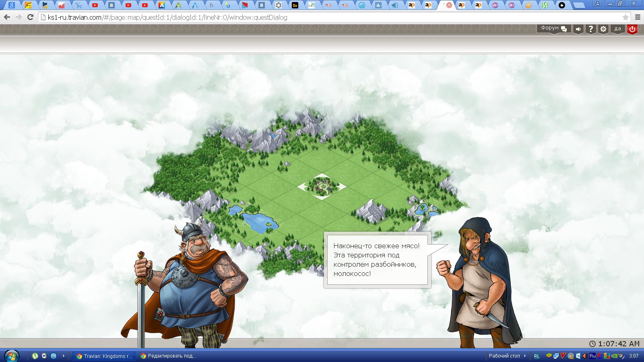Open the tray volume speaker icon

click(584, 356)
